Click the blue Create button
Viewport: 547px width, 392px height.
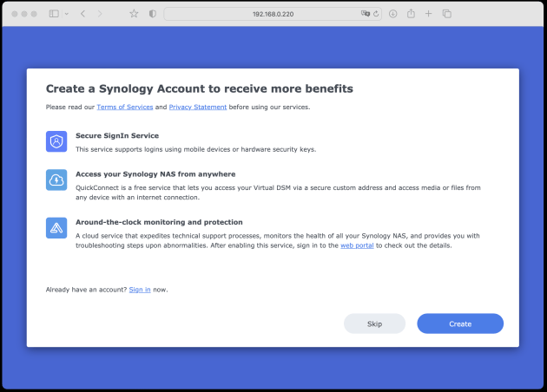[460, 323]
